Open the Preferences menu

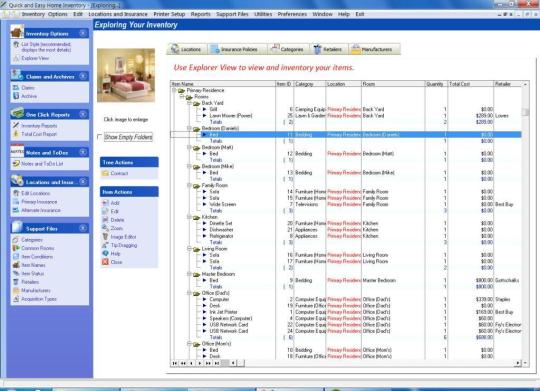point(292,14)
